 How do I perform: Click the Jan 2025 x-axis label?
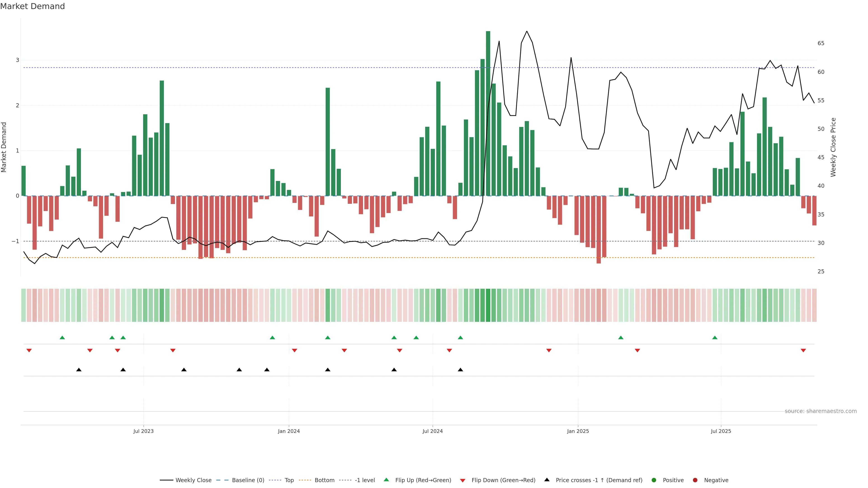point(578,431)
